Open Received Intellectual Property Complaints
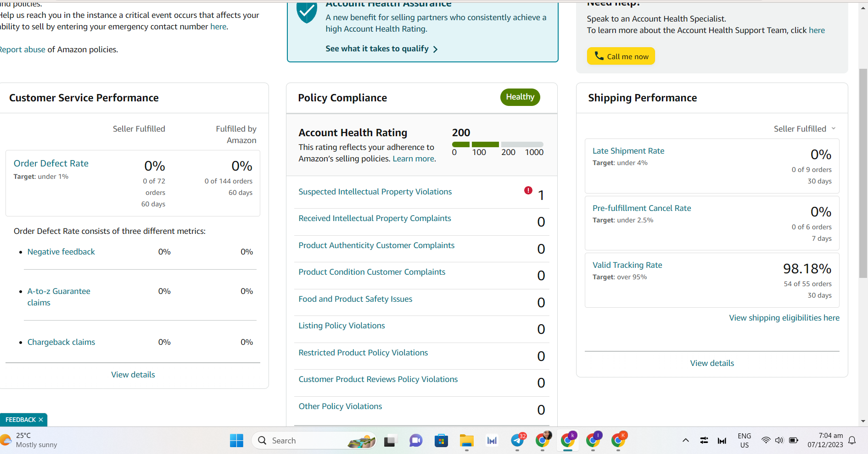This screenshot has height=454, width=868. tap(375, 218)
